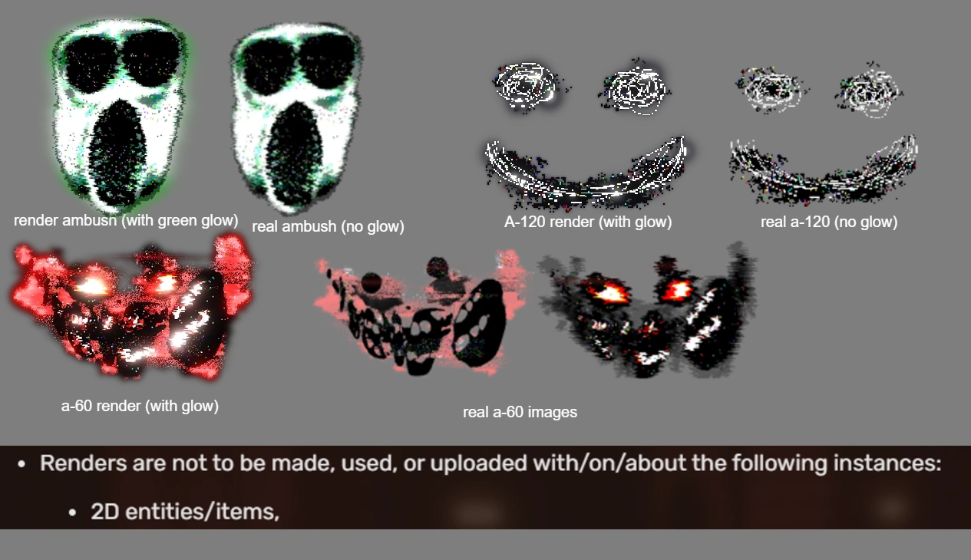Click the render ambush image with green glow

click(x=121, y=115)
